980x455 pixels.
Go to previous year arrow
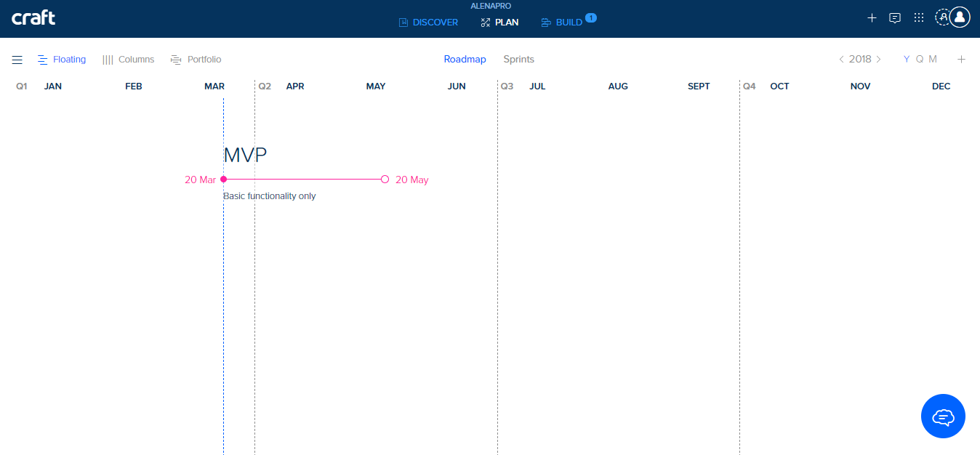[841, 60]
